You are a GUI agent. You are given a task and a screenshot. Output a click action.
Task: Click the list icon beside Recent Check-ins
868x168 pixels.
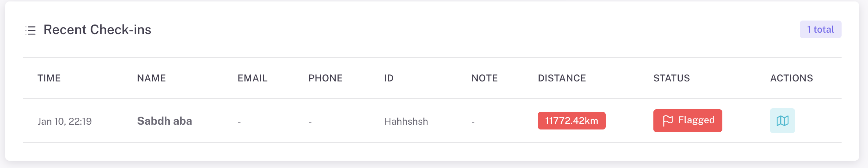point(30,30)
